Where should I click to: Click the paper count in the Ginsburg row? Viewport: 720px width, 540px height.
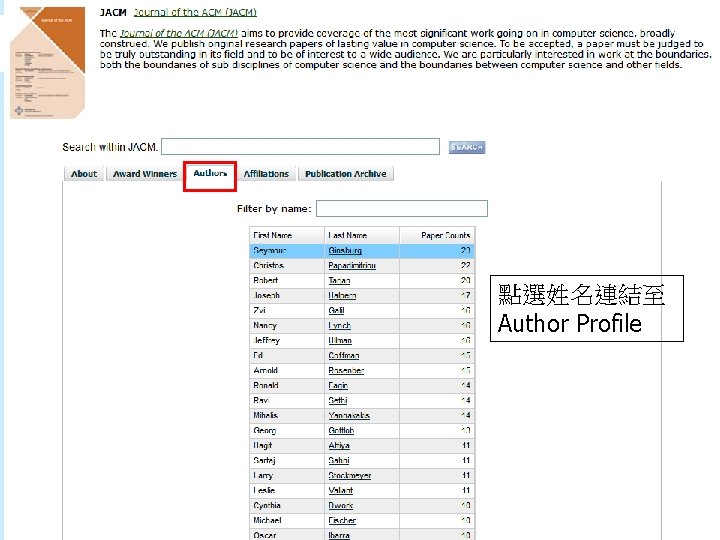465,251
